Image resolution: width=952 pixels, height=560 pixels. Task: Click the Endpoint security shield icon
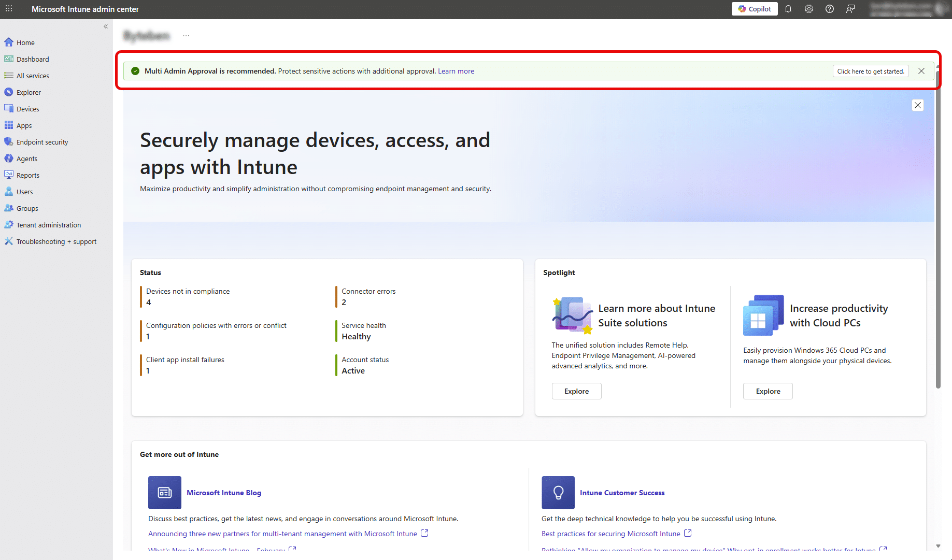coord(9,142)
